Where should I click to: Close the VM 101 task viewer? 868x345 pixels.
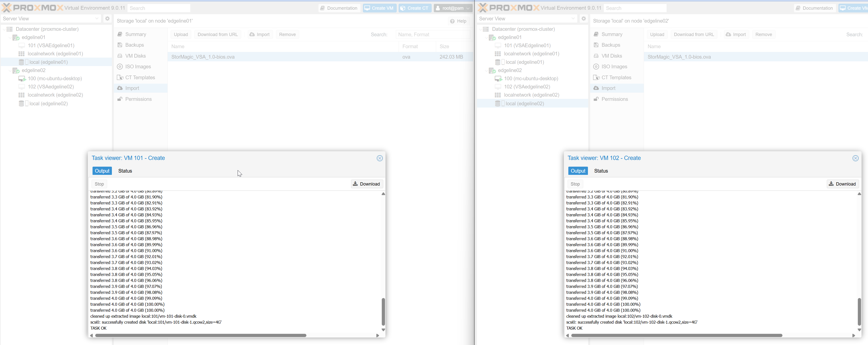coord(379,158)
